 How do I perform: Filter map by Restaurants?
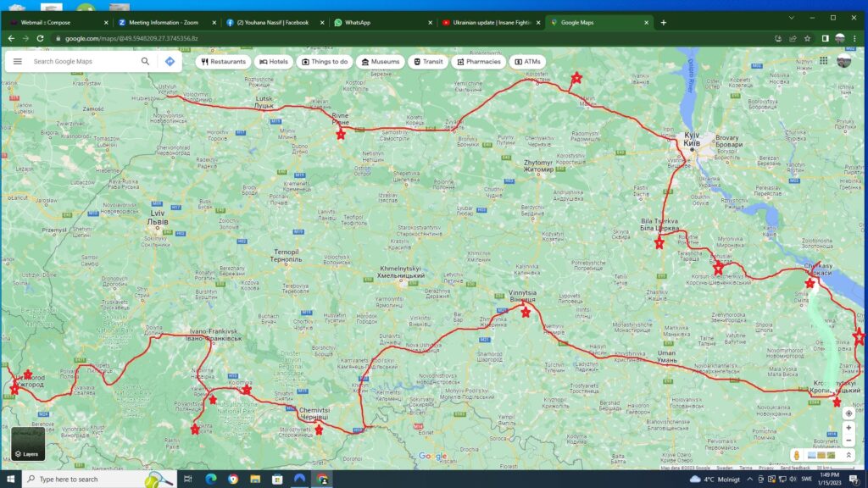coord(223,61)
